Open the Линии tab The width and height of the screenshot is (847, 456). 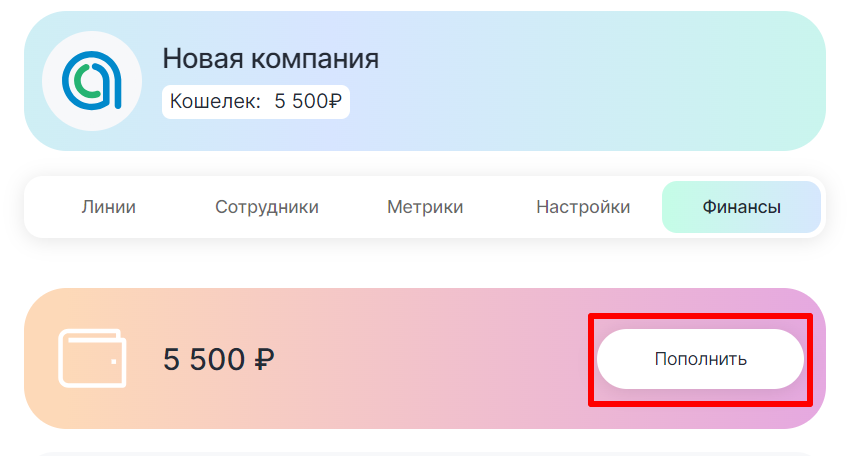pos(108,208)
